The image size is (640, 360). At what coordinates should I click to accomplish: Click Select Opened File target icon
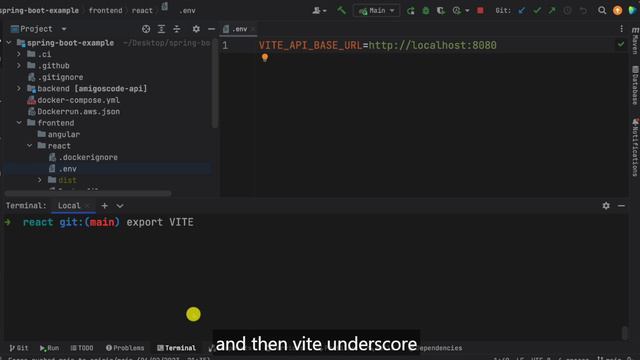[146, 29]
